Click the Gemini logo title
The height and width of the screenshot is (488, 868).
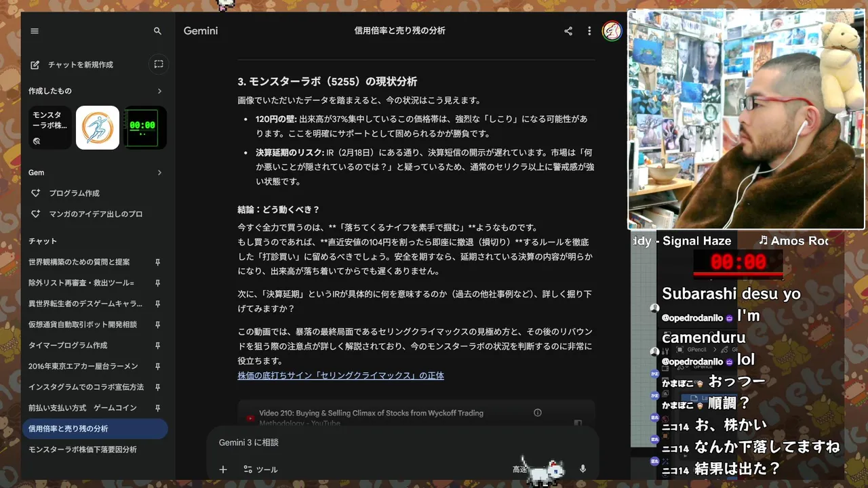point(201,31)
